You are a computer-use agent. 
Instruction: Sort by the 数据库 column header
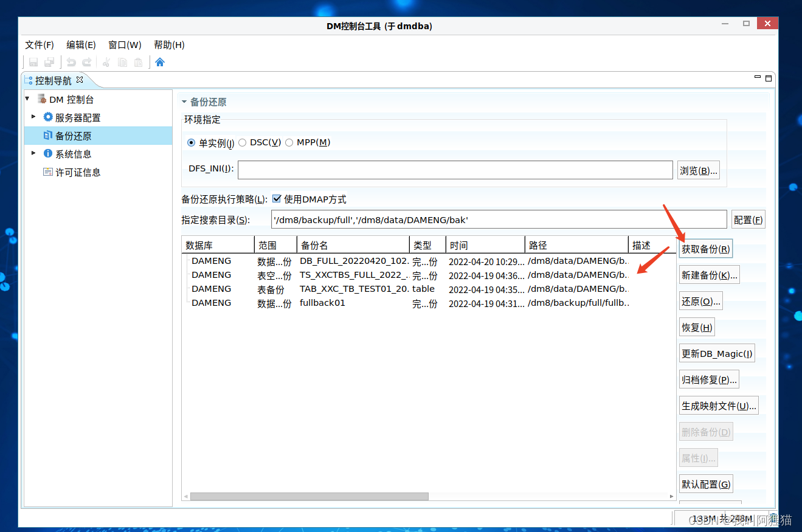[218, 245]
